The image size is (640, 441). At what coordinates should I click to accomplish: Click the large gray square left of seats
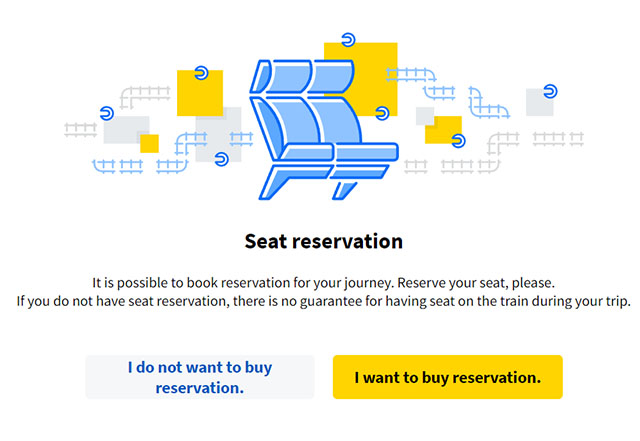coord(218,134)
